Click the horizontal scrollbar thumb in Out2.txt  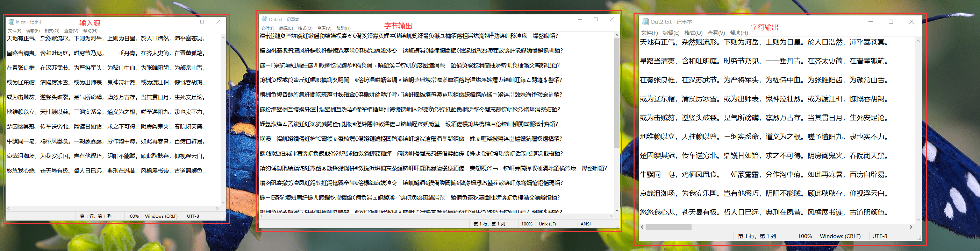click(x=668, y=227)
